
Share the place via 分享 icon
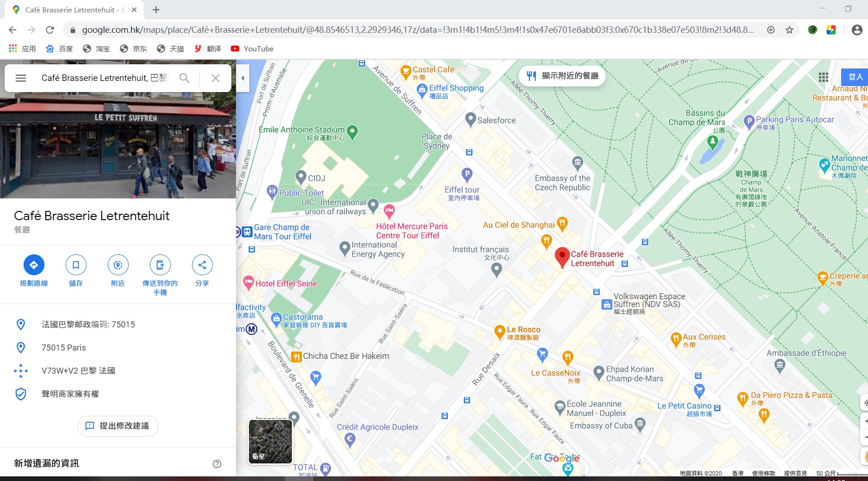point(202,265)
